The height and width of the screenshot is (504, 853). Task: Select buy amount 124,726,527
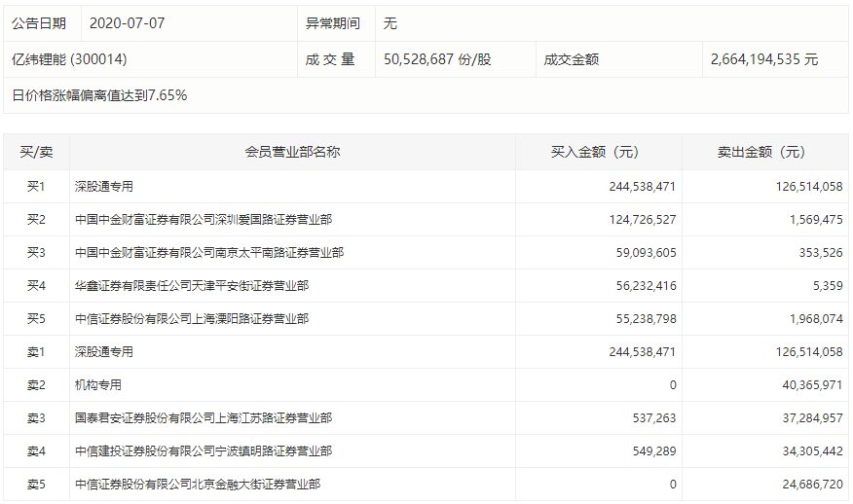click(642, 220)
